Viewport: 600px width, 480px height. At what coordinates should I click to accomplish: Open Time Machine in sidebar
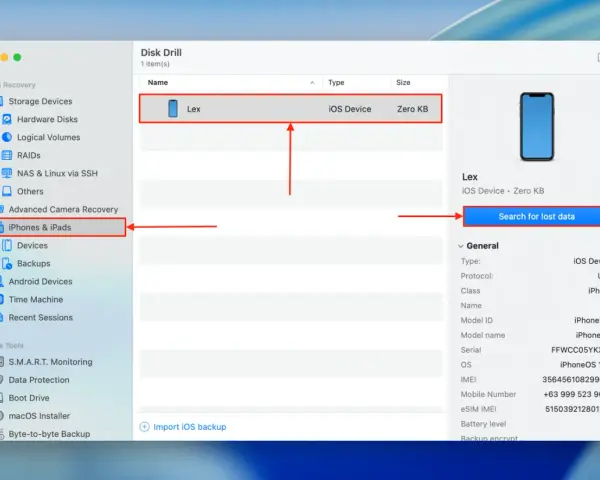pyautogui.click(x=36, y=299)
